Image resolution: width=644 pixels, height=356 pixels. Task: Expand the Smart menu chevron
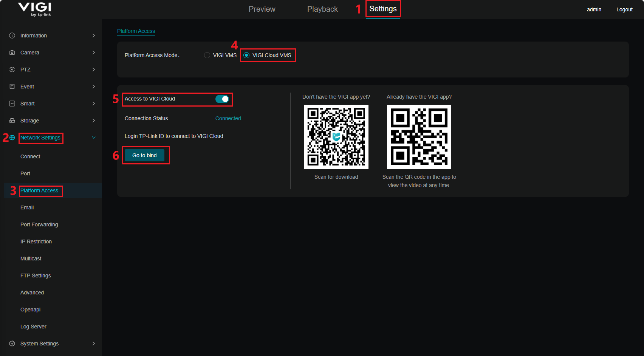click(94, 104)
